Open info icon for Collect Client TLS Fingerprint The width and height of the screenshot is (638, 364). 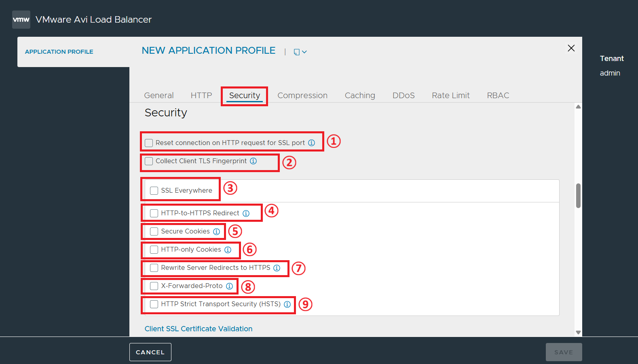253,161
